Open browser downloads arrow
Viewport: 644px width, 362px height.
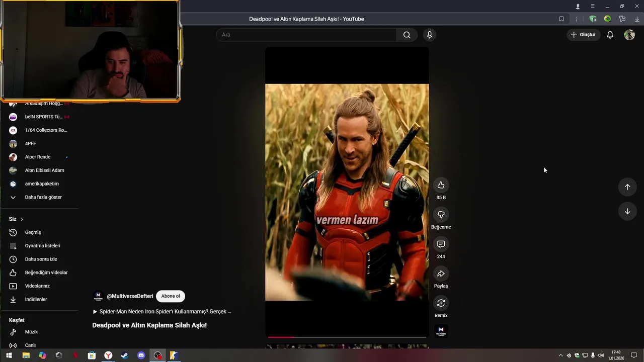[x=637, y=19]
